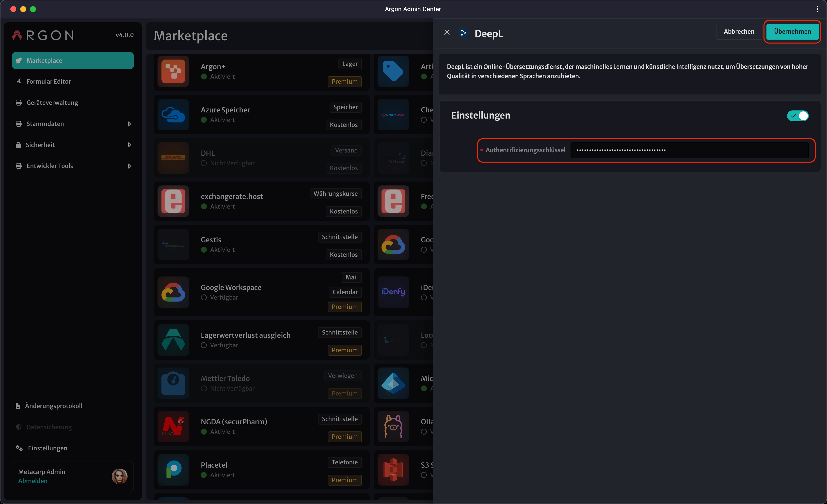827x504 pixels.
Task: Click the blue price tag icon
Action: pos(393,71)
